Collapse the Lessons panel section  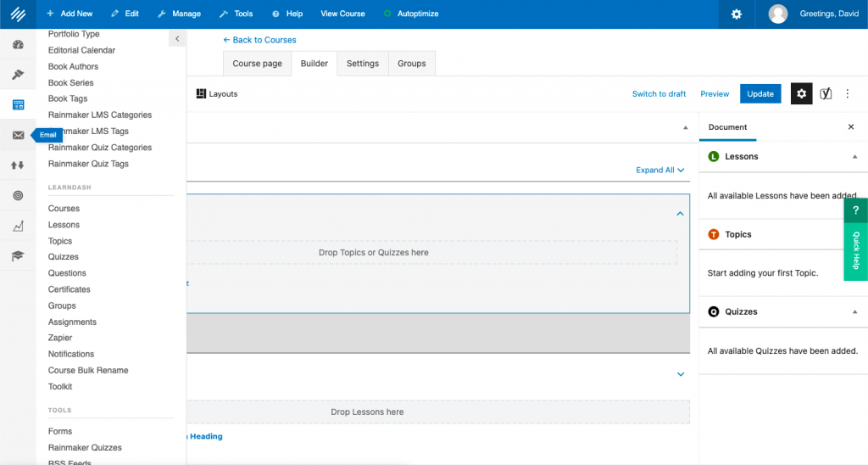pos(854,157)
